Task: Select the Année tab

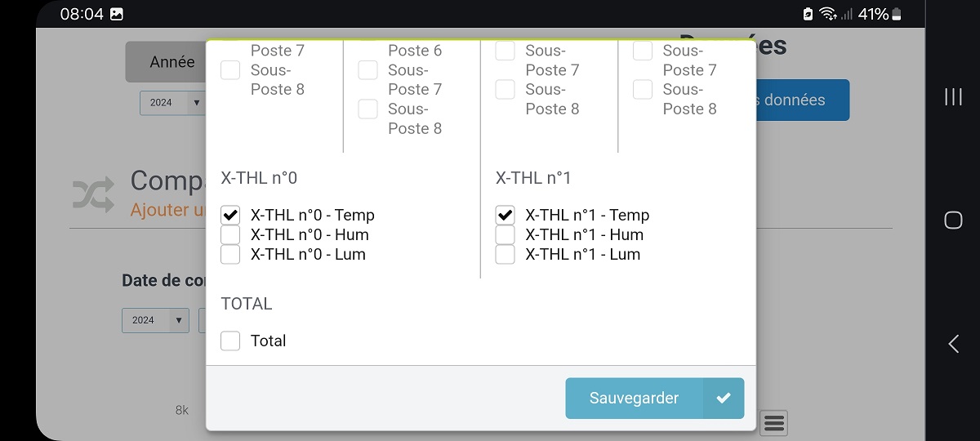Action: point(166,62)
